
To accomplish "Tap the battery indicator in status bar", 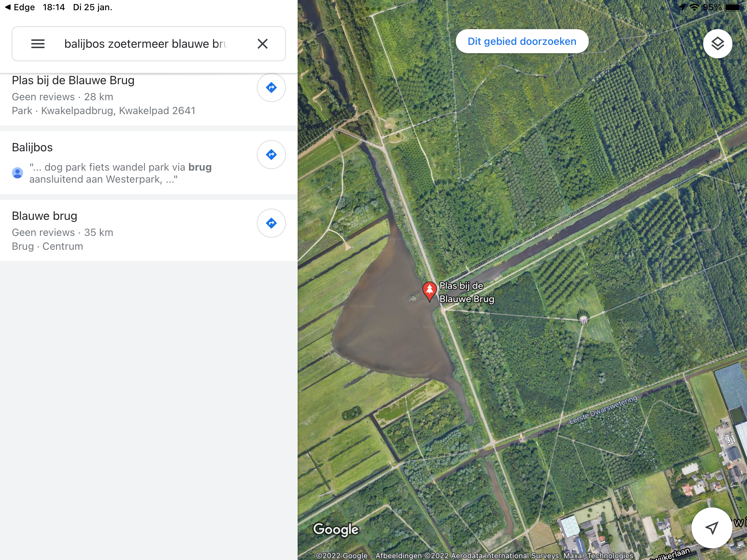I will point(732,7).
